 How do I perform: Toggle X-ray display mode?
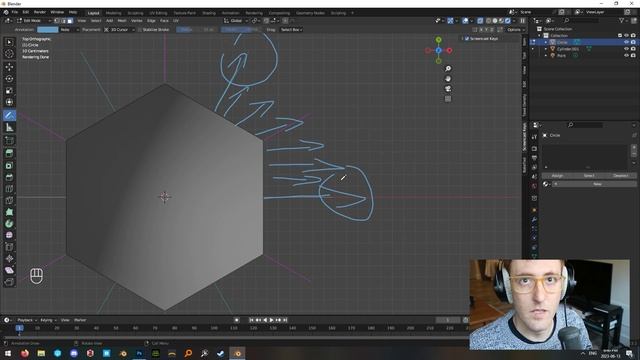click(x=480, y=20)
